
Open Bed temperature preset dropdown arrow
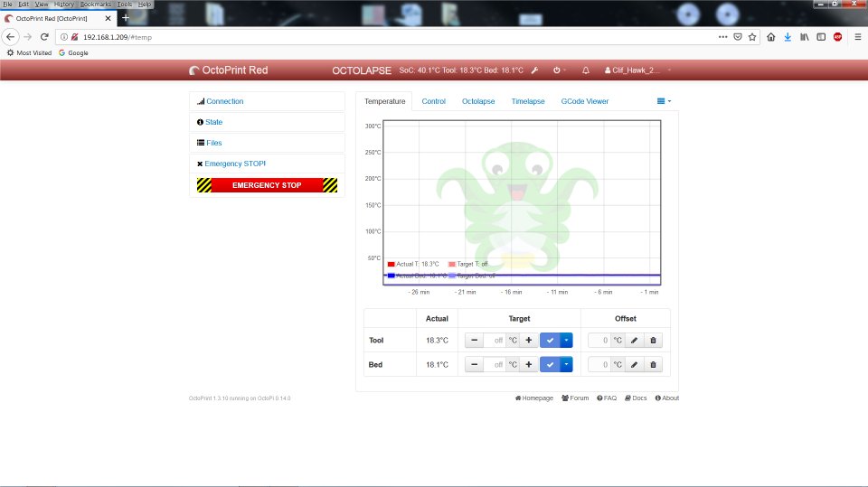click(566, 364)
